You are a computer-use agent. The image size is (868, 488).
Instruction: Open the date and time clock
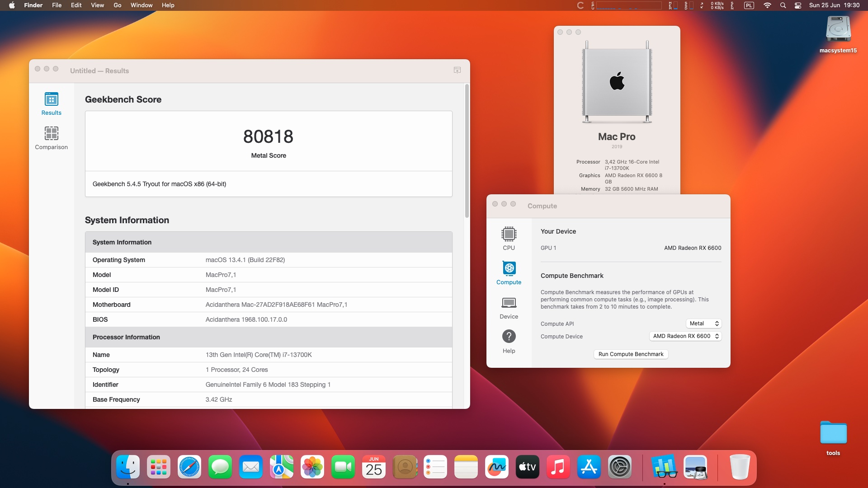pos(834,5)
